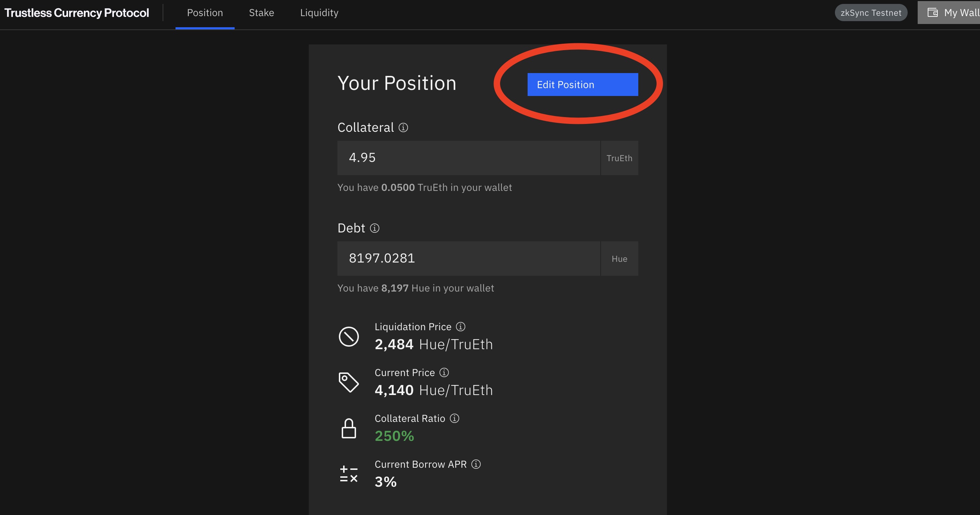Click info icon next to Debt
The height and width of the screenshot is (515, 980).
tap(374, 228)
